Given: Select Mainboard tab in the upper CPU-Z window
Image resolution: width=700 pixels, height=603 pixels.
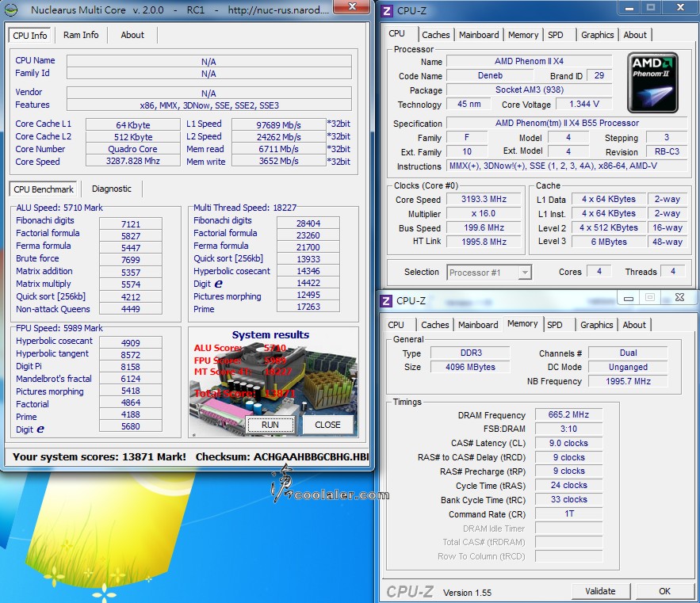Looking at the screenshot, I should [479, 35].
